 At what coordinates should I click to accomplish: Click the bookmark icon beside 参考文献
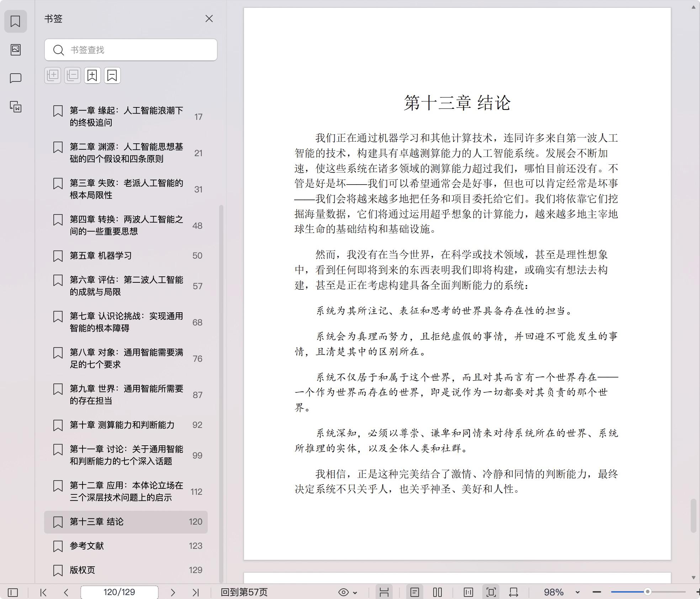pos(58,546)
